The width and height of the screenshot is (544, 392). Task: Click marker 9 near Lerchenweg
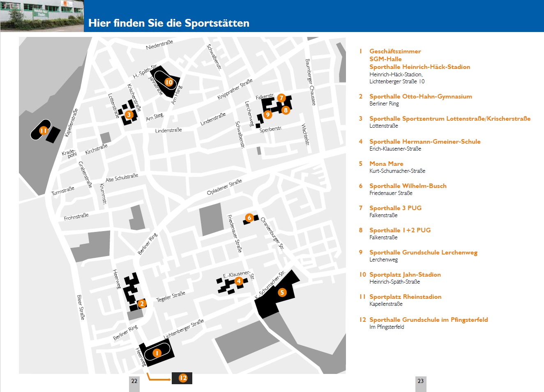tap(267, 115)
